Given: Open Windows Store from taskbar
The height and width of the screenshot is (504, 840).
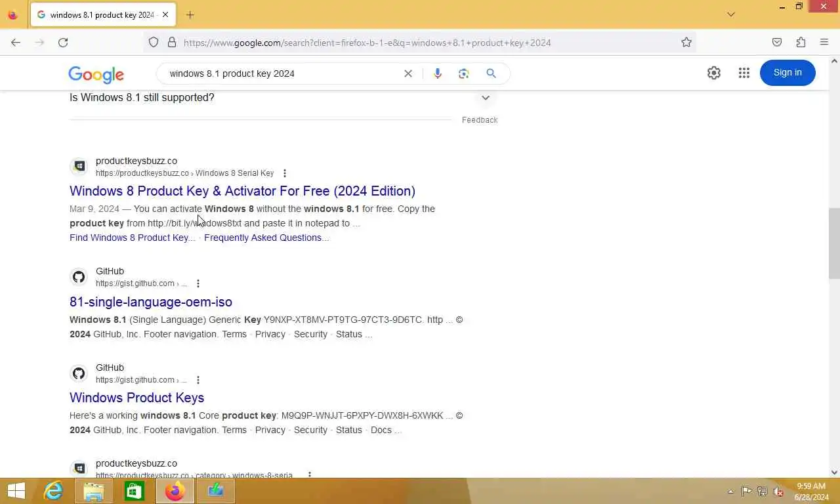Looking at the screenshot, I should (135, 491).
